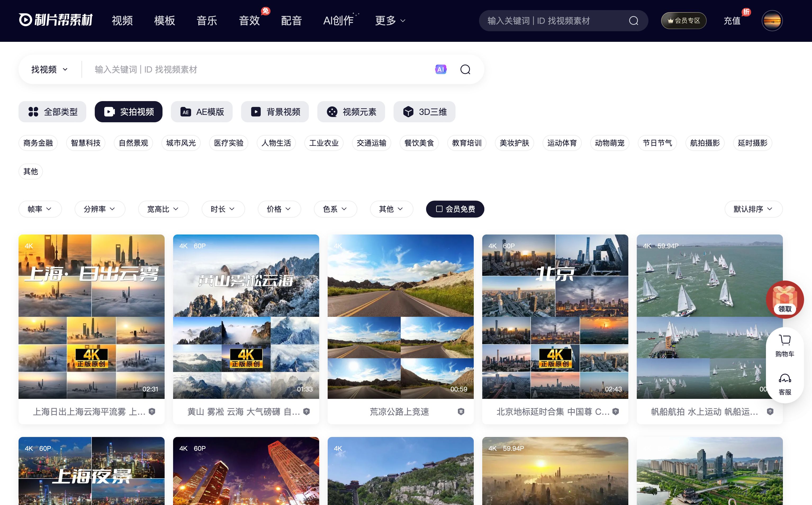Select the 航拍摄影 category tag
The height and width of the screenshot is (505, 812).
(705, 143)
